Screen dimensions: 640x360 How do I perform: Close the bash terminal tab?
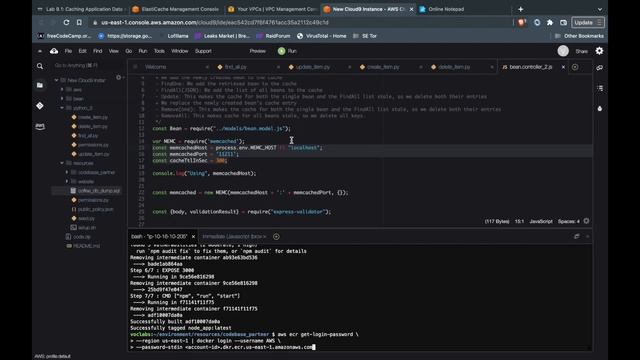coord(193,237)
